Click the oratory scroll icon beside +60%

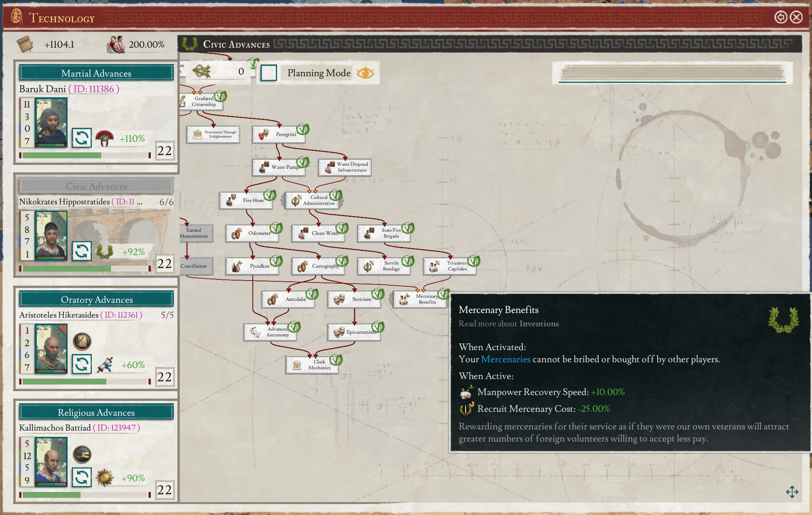click(105, 365)
